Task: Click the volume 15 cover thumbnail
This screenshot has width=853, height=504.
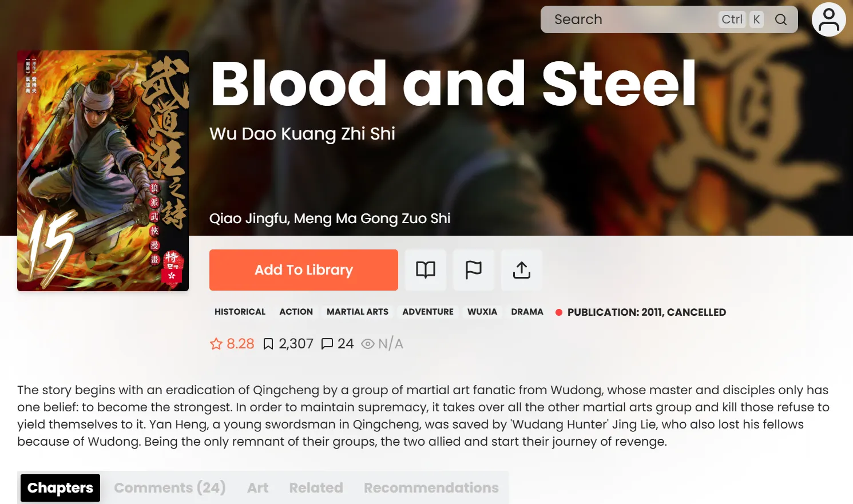Action: (x=103, y=170)
